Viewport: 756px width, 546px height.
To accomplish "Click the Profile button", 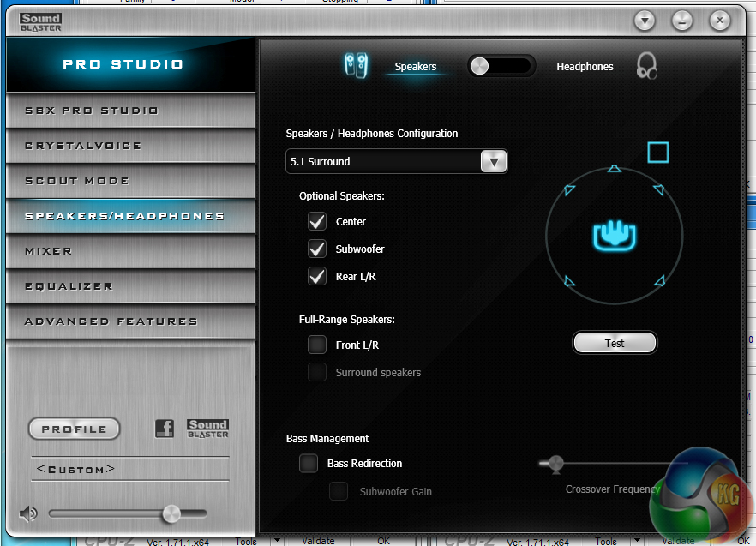I will pos(75,429).
